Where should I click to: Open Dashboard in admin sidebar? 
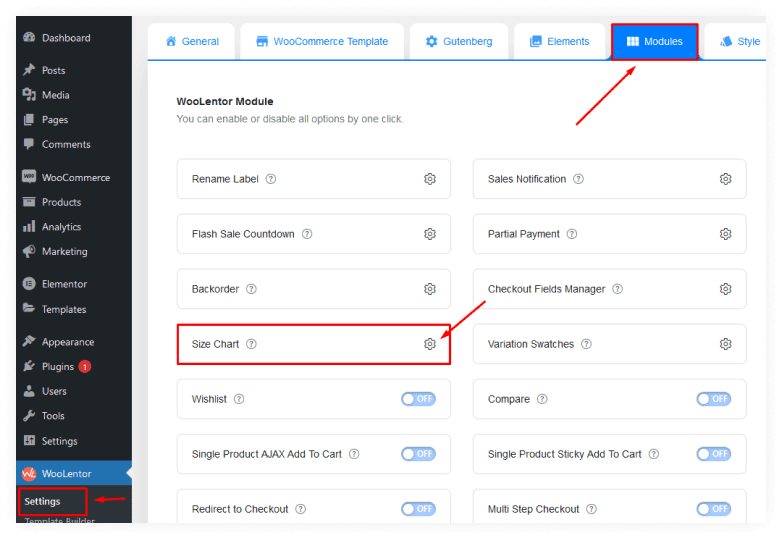[74, 38]
